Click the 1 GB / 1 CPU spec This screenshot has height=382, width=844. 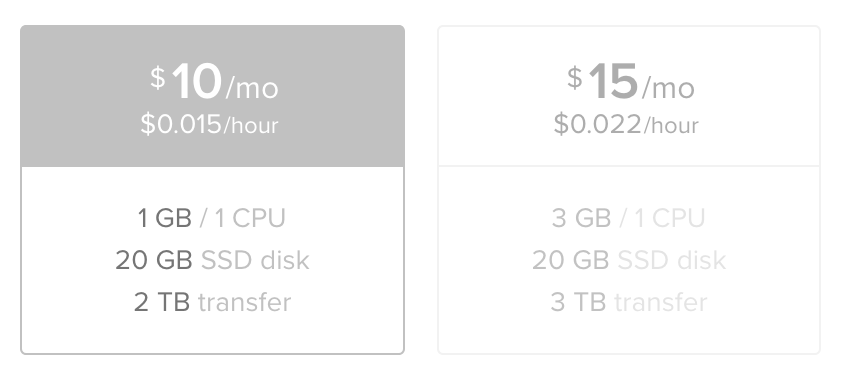pos(211,218)
